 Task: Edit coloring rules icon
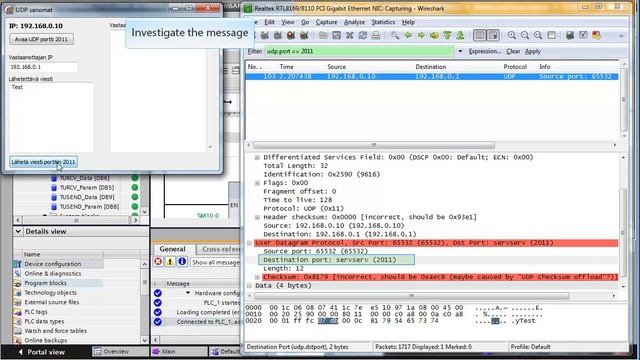pos(596,36)
